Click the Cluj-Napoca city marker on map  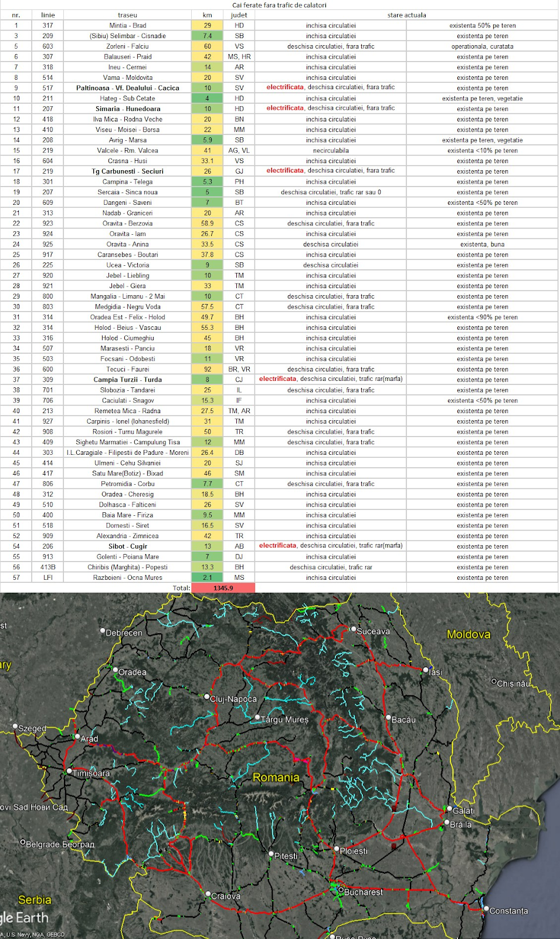(x=207, y=697)
